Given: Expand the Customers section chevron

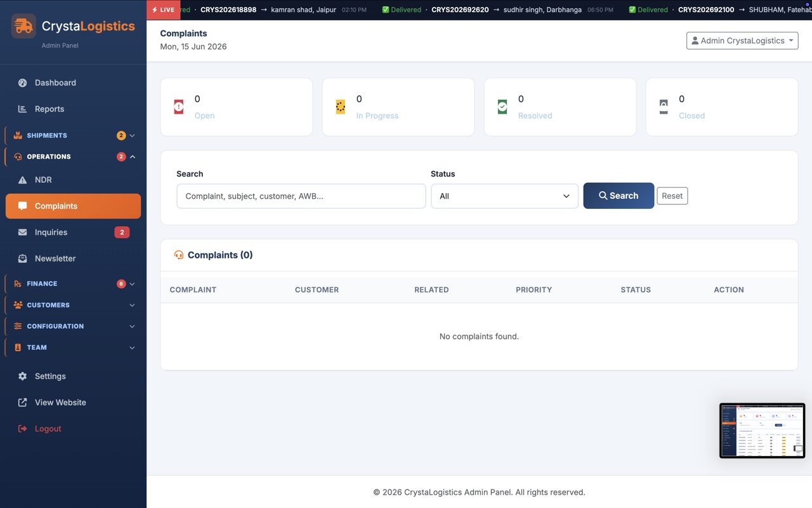Looking at the screenshot, I should click(133, 305).
